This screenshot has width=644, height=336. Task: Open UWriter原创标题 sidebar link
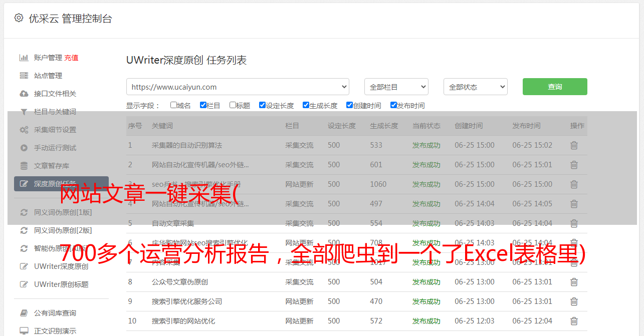61,284
